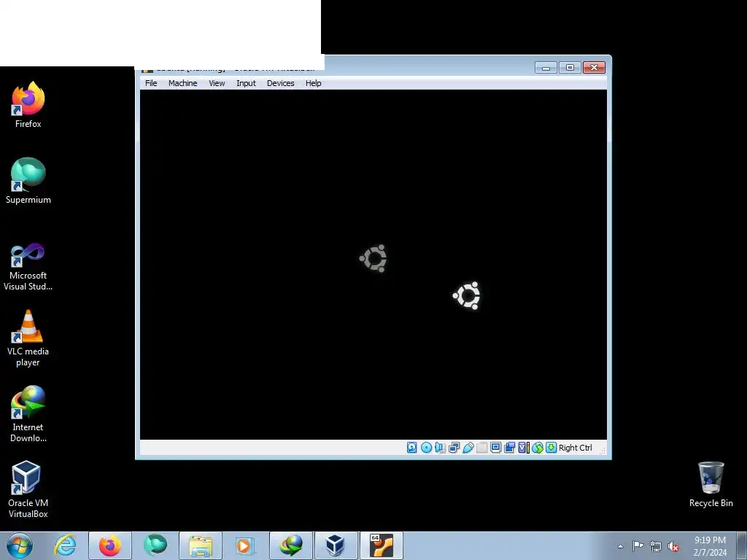Close the VirtualBox VM window
Image resolution: width=747 pixels, height=560 pixels.
pos(594,68)
